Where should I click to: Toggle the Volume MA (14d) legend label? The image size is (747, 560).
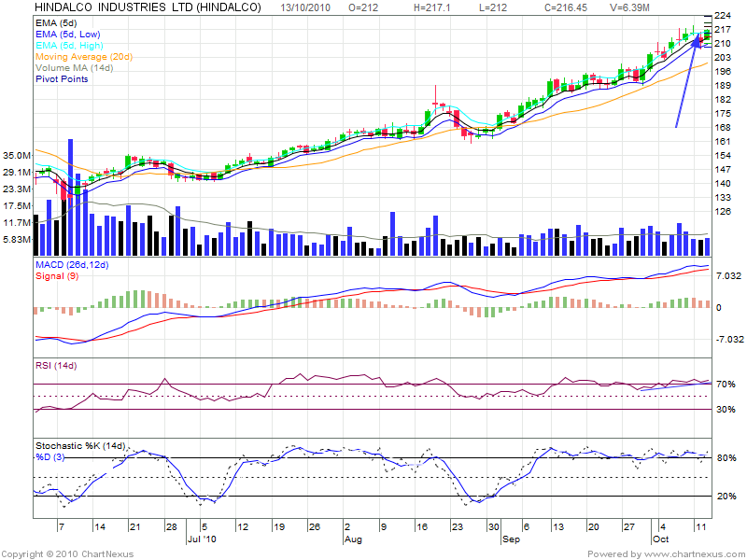pos(77,68)
